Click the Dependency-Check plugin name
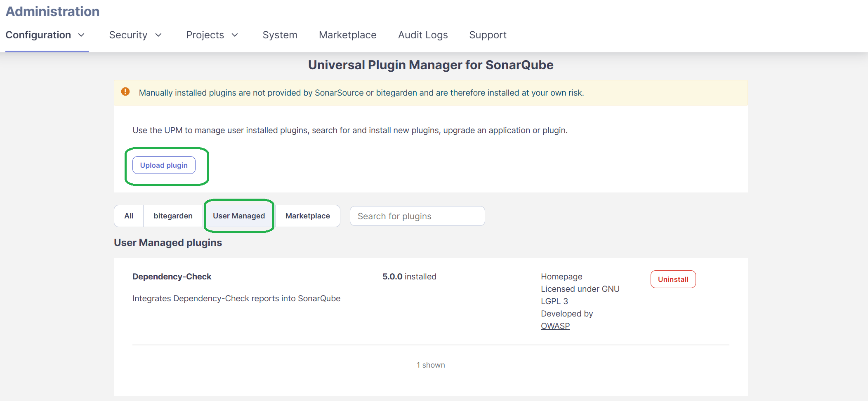The image size is (868, 401). tap(172, 277)
